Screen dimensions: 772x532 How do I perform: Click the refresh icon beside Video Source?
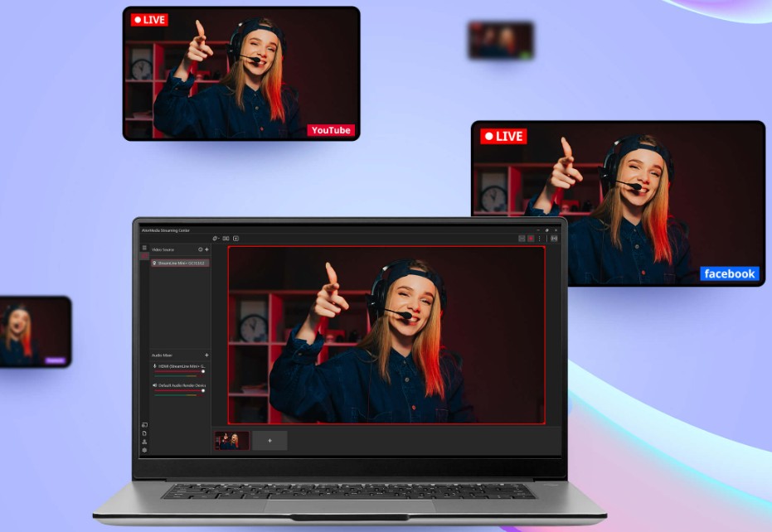(200, 249)
